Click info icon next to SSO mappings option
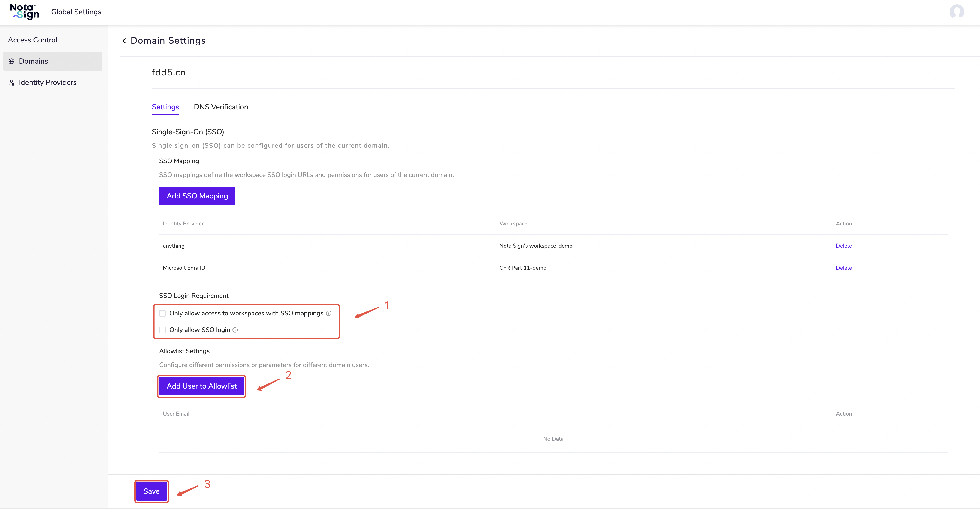Image resolution: width=980 pixels, height=509 pixels. [x=329, y=314]
